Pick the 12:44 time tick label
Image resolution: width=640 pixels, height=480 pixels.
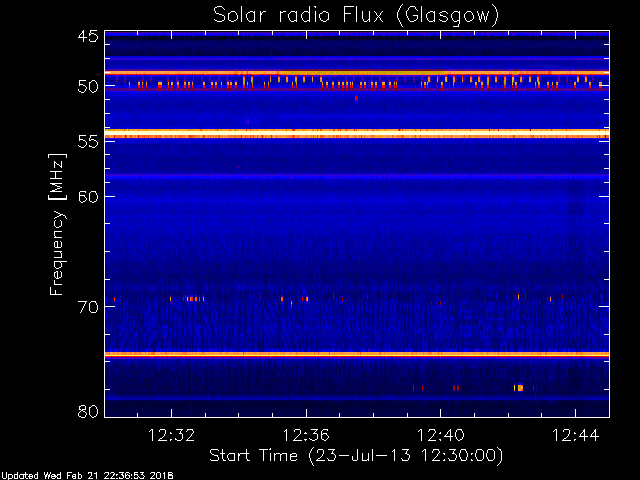(x=575, y=435)
